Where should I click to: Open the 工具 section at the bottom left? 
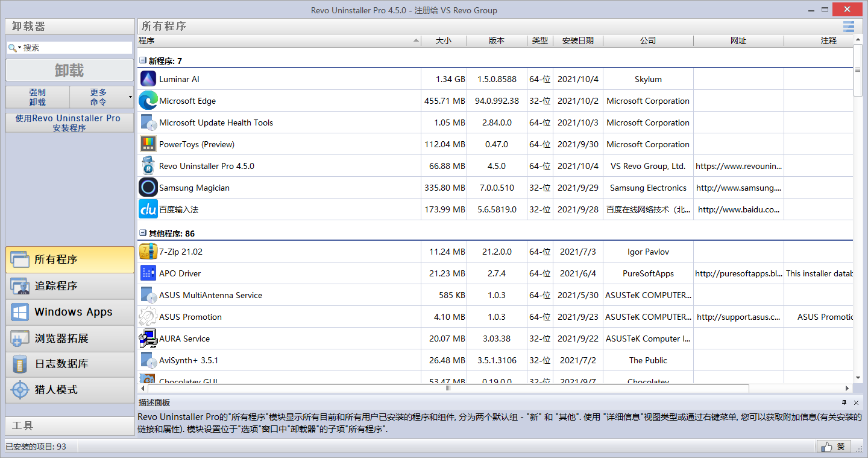(x=69, y=426)
